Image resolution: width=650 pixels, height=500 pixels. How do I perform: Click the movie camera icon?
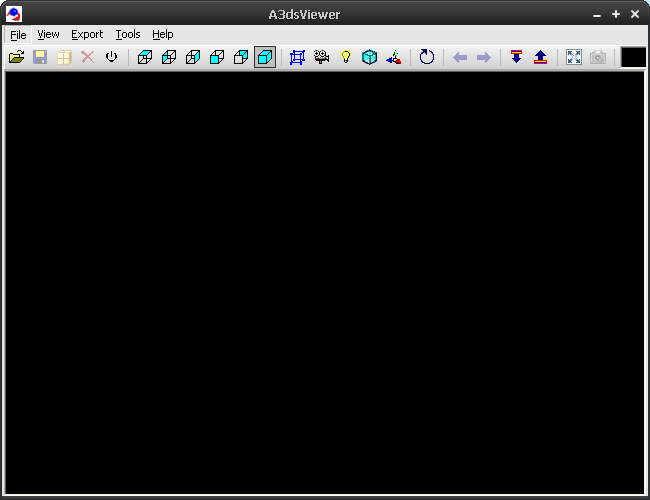coord(321,57)
